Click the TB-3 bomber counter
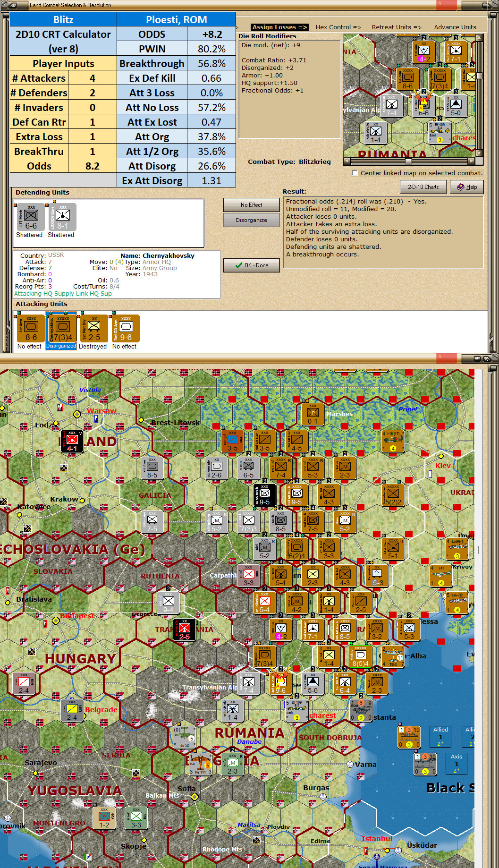The image size is (499, 868). 393,656
